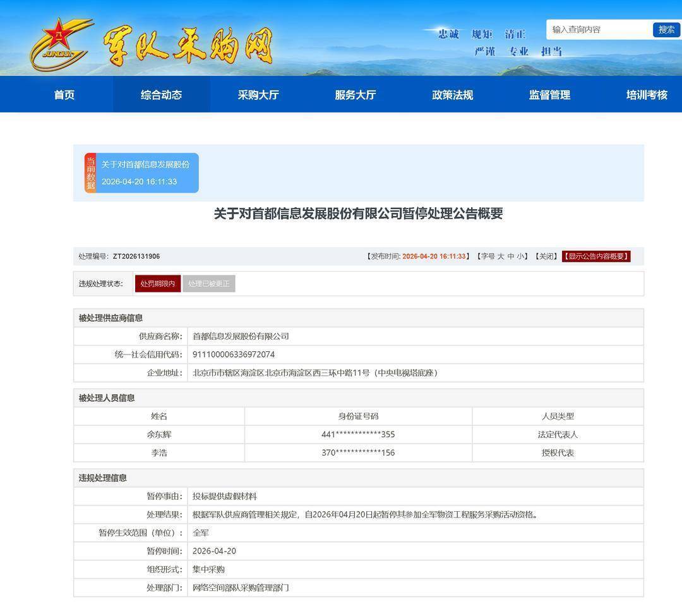Select the gray 处理已被更正 status tag
682x616 pixels.
(209, 284)
